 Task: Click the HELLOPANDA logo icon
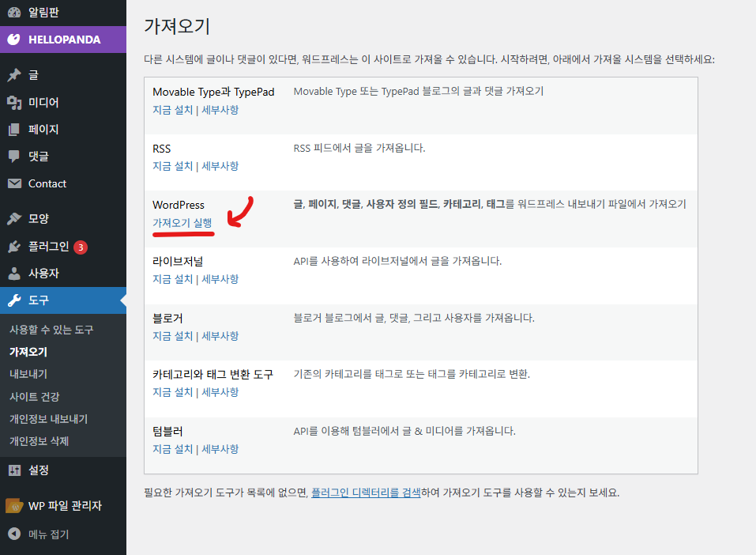pos(14,40)
